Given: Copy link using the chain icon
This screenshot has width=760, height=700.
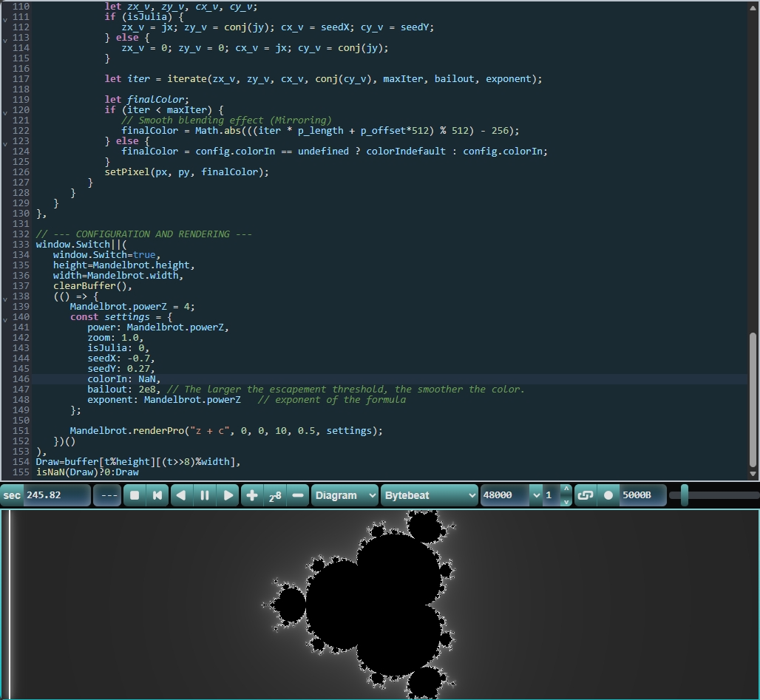Looking at the screenshot, I should point(585,495).
